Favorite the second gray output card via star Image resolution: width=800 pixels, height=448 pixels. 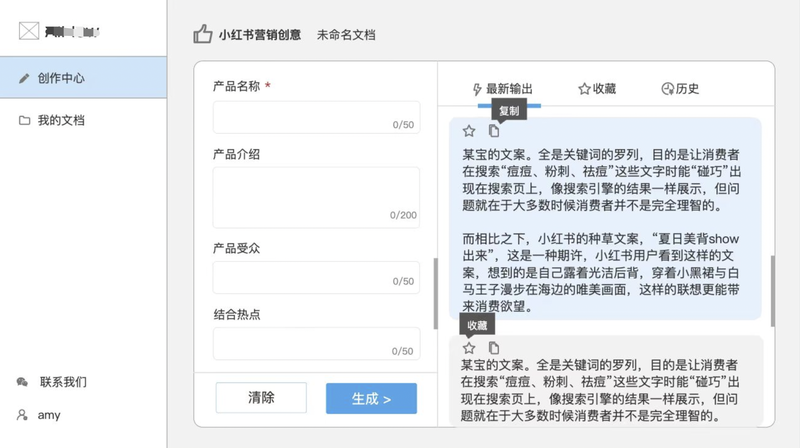469,348
